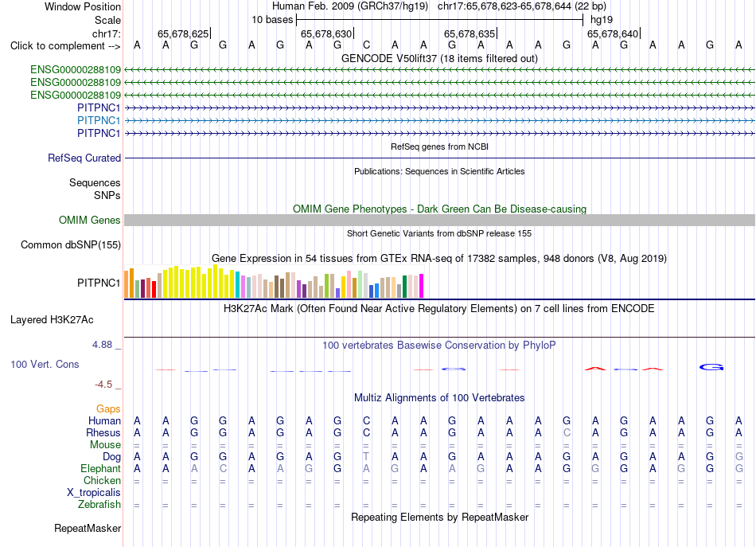Click the dark green bar in GTEx chart
Image resolution: width=756 pixels, height=547 pixels.
[x=404, y=287]
